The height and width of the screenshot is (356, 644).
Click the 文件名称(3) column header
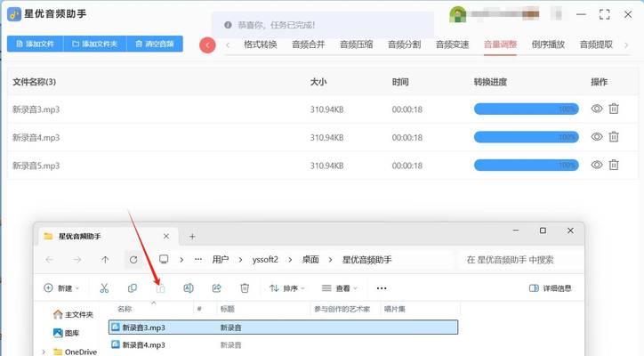[x=34, y=82]
